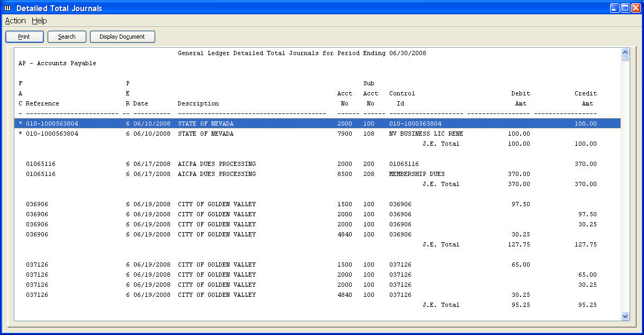Click the AP - Accounts Payable heading
The height and width of the screenshot is (335, 644).
click(57, 63)
